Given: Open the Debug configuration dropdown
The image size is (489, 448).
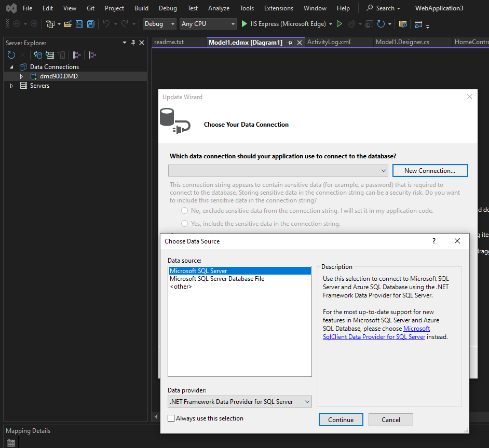Looking at the screenshot, I should point(160,24).
